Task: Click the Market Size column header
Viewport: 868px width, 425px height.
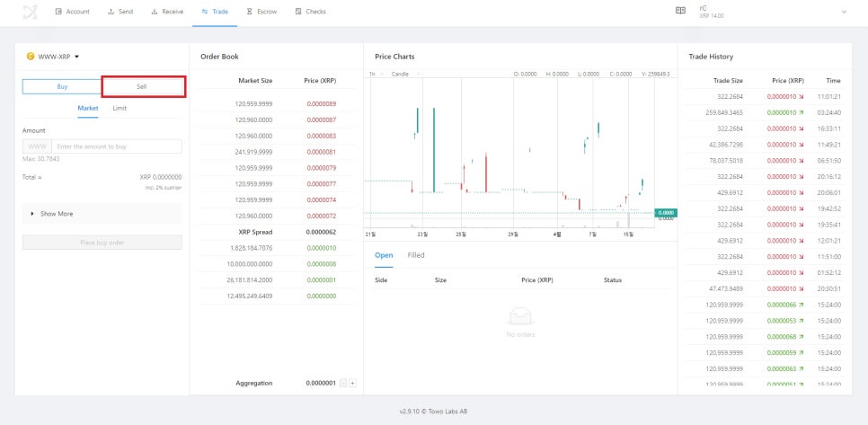Action: (255, 81)
